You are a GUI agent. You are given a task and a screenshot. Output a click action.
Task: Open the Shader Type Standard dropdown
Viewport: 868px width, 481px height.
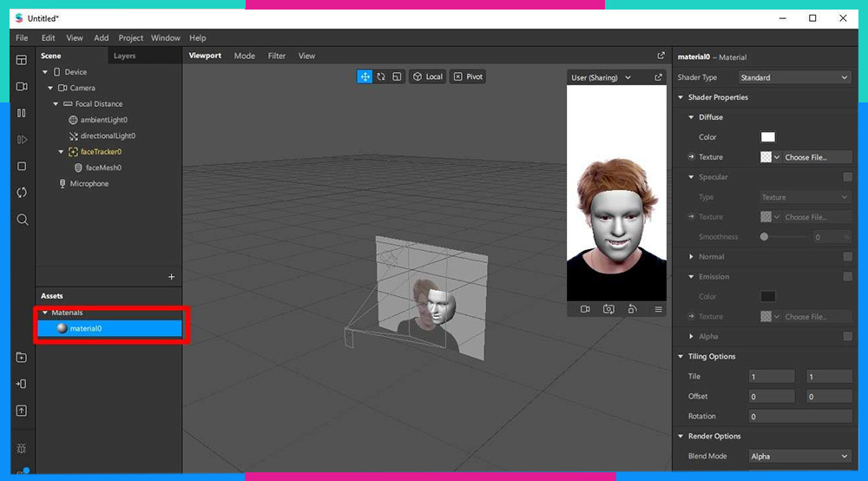coord(794,77)
